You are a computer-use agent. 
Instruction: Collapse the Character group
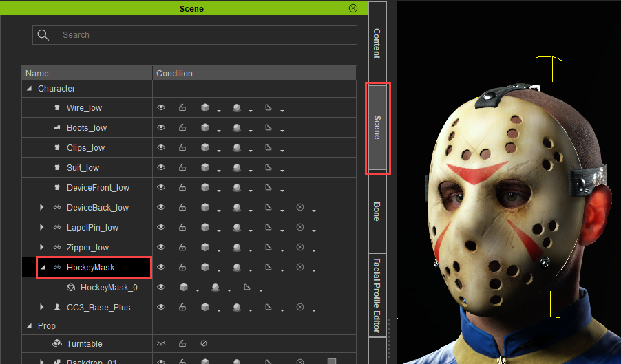(x=29, y=89)
